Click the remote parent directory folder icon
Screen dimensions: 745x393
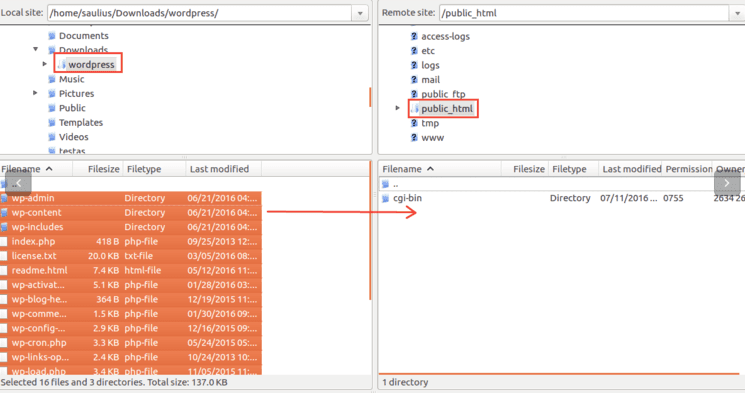(x=385, y=184)
